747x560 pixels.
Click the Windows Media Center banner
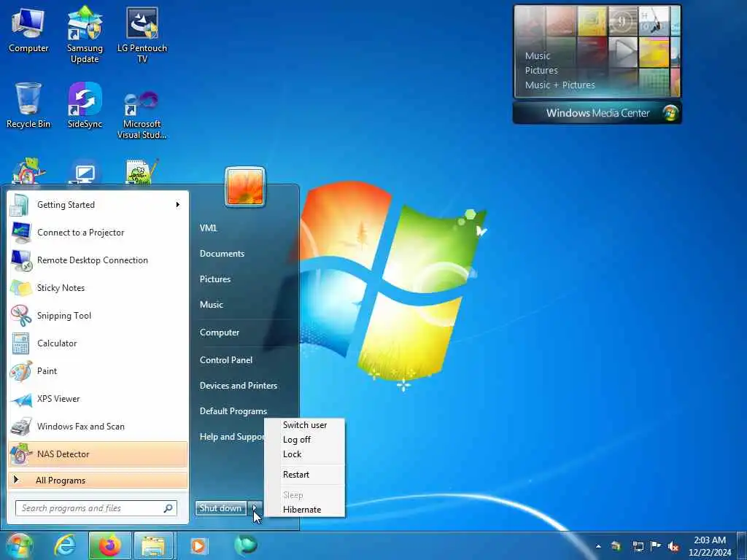(x=597, y=113)
